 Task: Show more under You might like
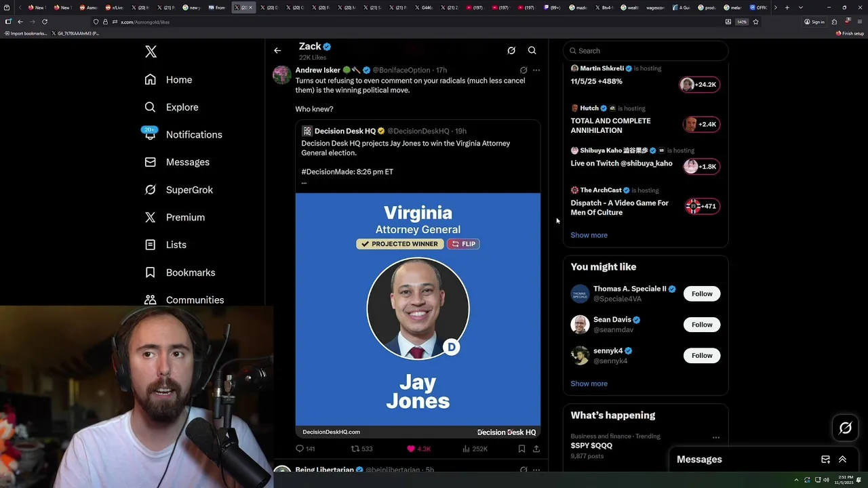click(589, 384)
